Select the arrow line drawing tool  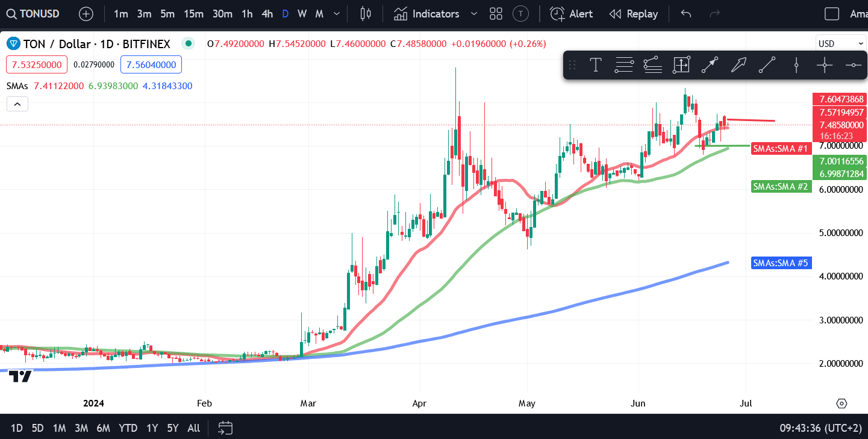[x=710, y=65]
